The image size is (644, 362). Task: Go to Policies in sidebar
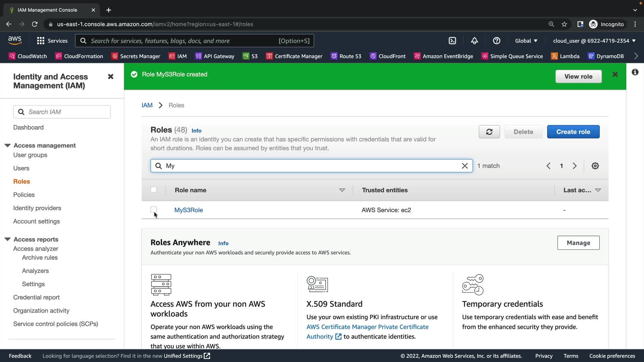24,195
